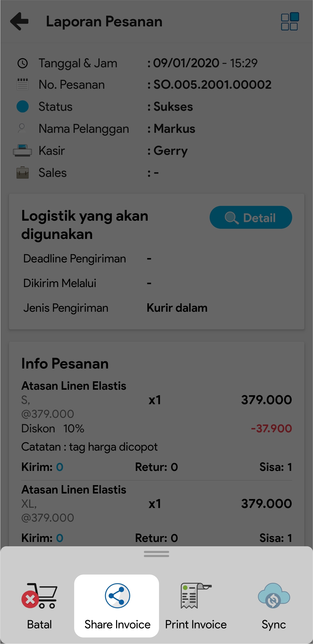The image size is (313, 644).
Task: Tap the Laporan Pesanan title
Action: [104, 21]
